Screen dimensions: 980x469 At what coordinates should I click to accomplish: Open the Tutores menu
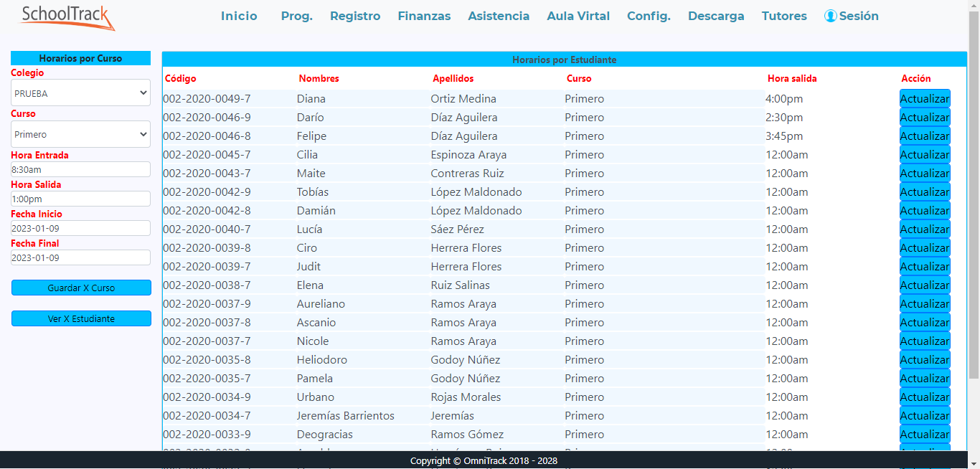pos(784,16)
